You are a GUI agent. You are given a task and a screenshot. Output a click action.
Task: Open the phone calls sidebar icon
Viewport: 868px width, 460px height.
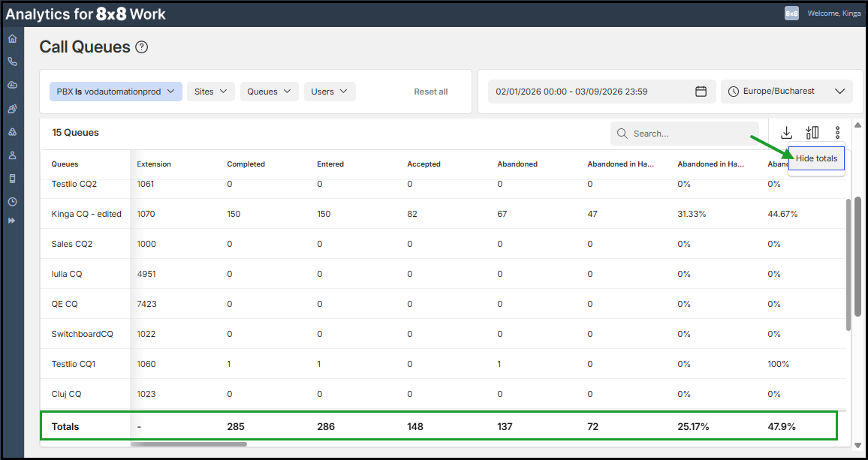pyautogui.click(x=12, y=62)
